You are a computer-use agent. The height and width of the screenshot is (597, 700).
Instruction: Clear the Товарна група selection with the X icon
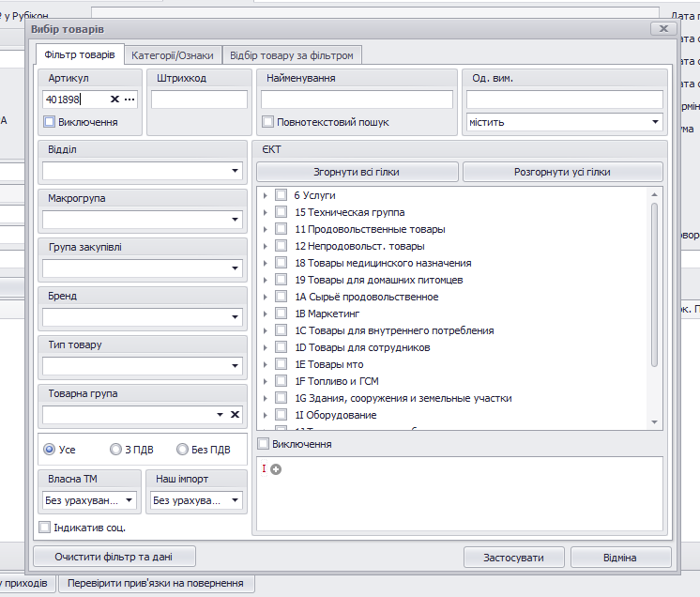(235, 414)
